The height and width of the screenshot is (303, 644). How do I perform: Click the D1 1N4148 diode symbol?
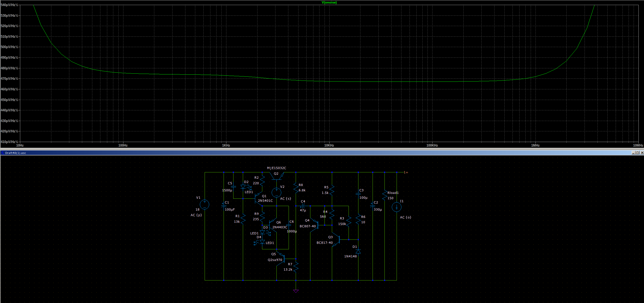click(x=358, y=251)
